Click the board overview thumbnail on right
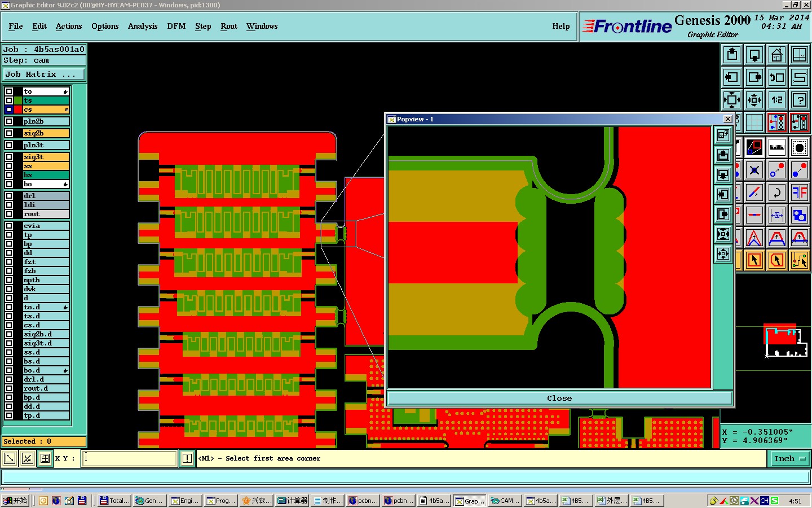 [785, 340]
